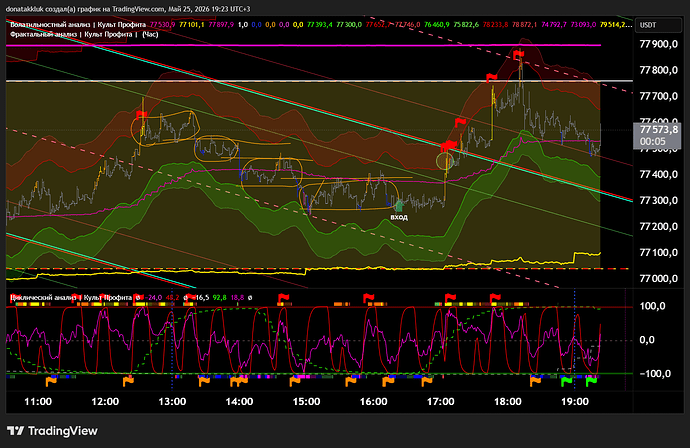Select the yellow circle highlight at the breakout candle

(444, 161)
